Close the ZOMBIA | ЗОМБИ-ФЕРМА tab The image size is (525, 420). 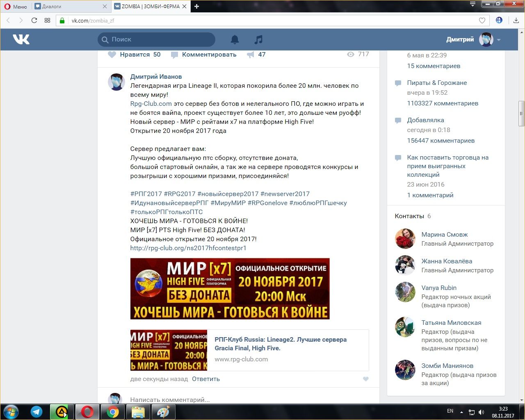(x=185, y=7)
